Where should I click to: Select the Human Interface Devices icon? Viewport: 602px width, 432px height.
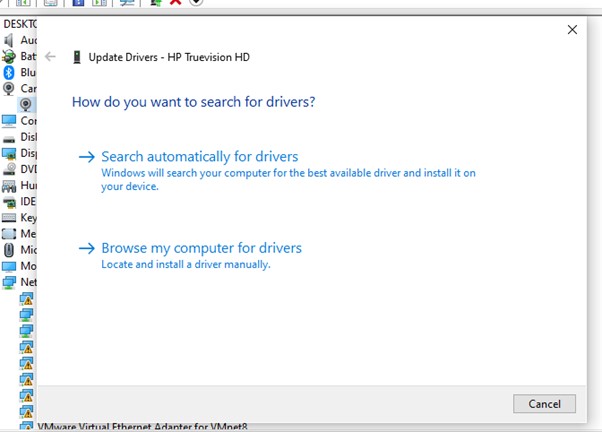(x=9, y=186)
